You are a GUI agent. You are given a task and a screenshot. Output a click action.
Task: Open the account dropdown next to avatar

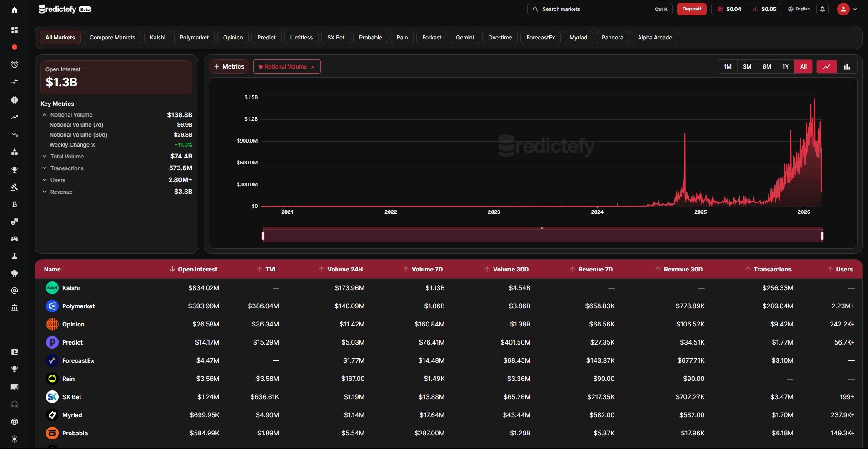(856, 9)
